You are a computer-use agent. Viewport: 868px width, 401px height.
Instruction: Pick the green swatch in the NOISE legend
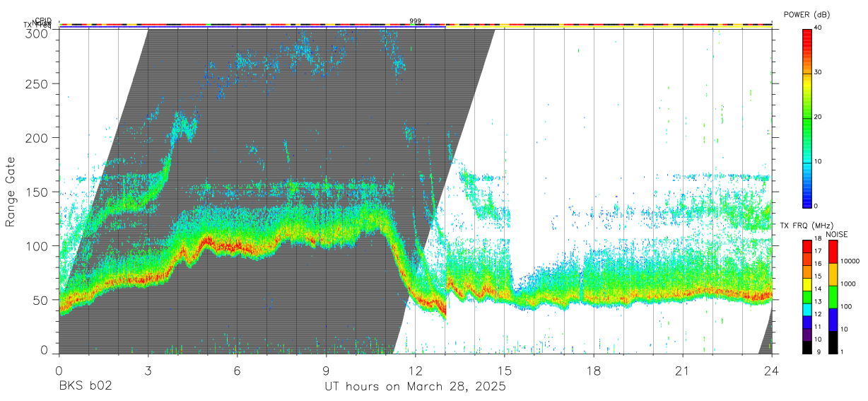click(x=833, y=296)
